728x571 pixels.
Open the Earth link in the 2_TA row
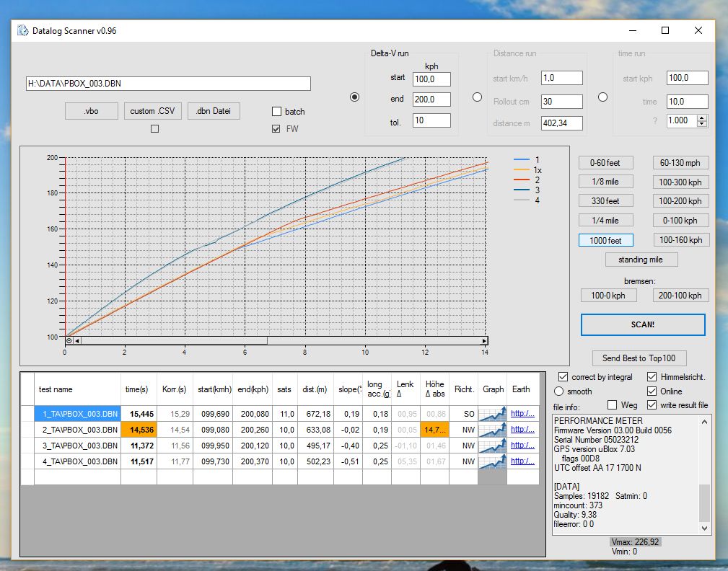coord(522,430)
